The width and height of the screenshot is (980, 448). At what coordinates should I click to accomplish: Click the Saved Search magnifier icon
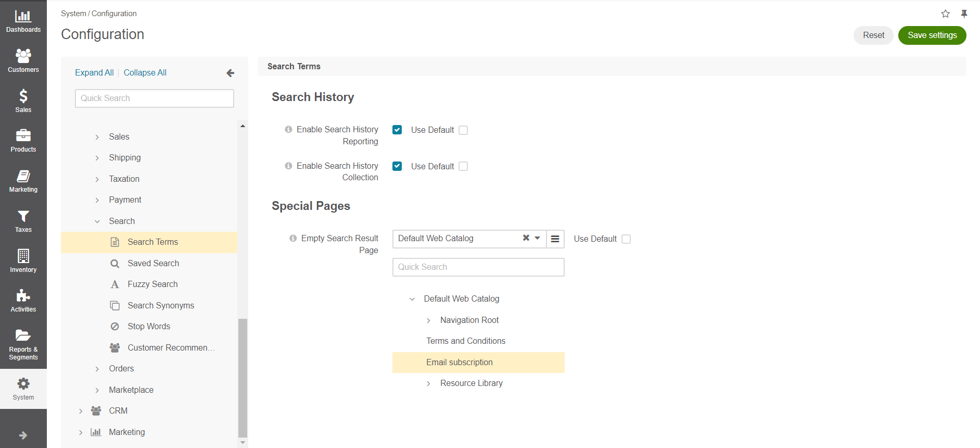[x=114, y=264]
